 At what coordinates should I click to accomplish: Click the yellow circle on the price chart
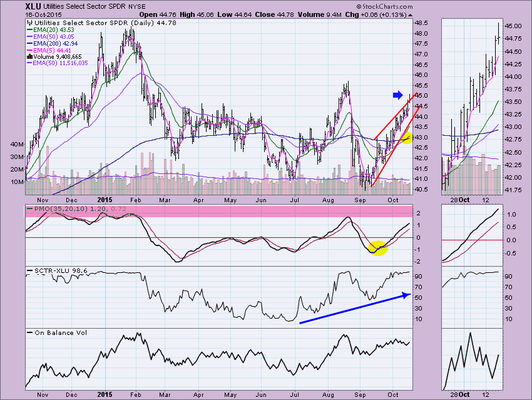tap(406, 137)
